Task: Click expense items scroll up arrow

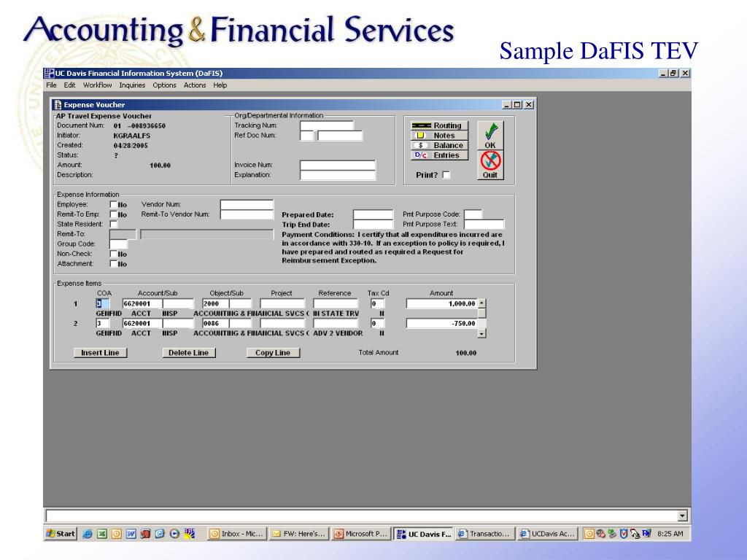Action: pos(481,303)
